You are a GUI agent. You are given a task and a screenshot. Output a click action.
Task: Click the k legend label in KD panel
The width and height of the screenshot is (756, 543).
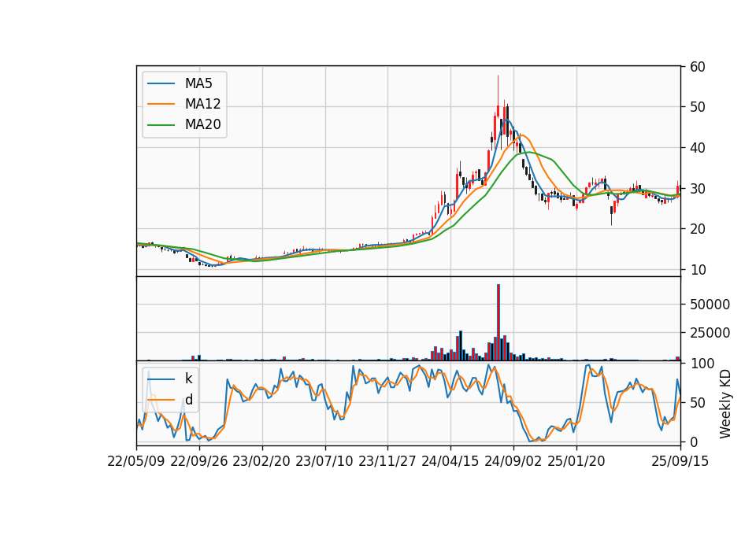[x=188, y=379]
